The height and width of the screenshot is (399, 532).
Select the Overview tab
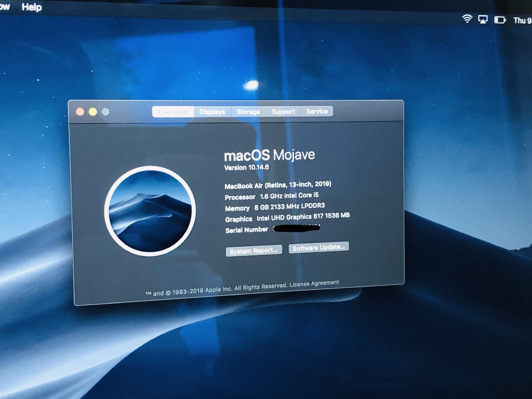coord(173,112)
